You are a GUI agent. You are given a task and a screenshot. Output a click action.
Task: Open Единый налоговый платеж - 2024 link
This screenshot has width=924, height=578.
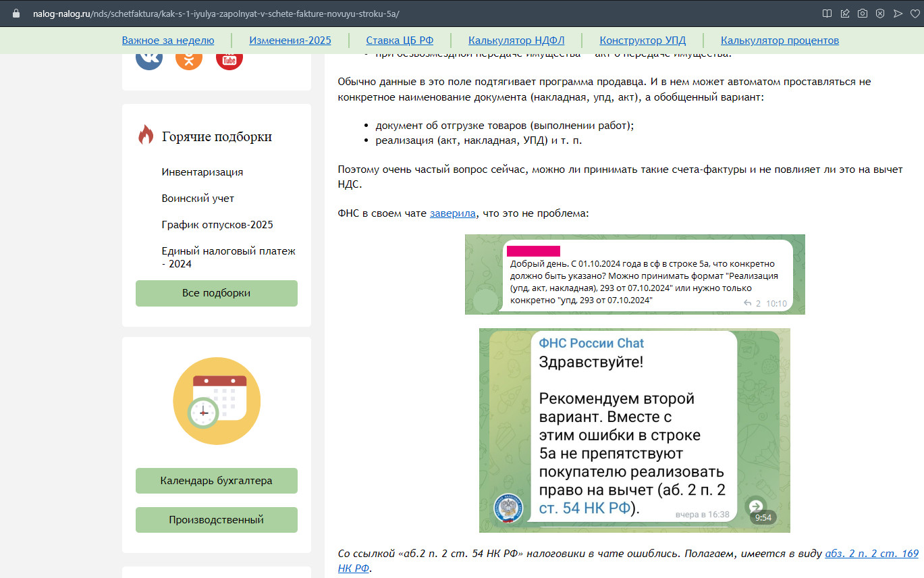point(229,257)
